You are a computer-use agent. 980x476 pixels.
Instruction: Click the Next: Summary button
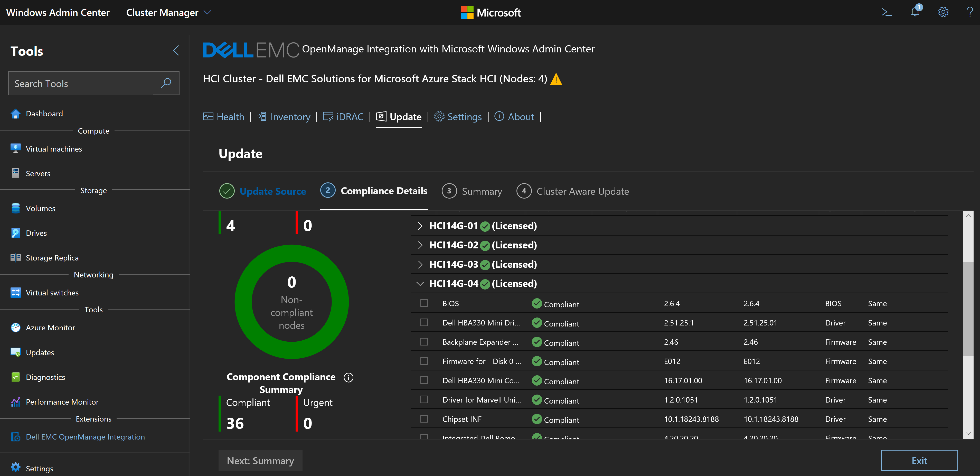(260, 460)
